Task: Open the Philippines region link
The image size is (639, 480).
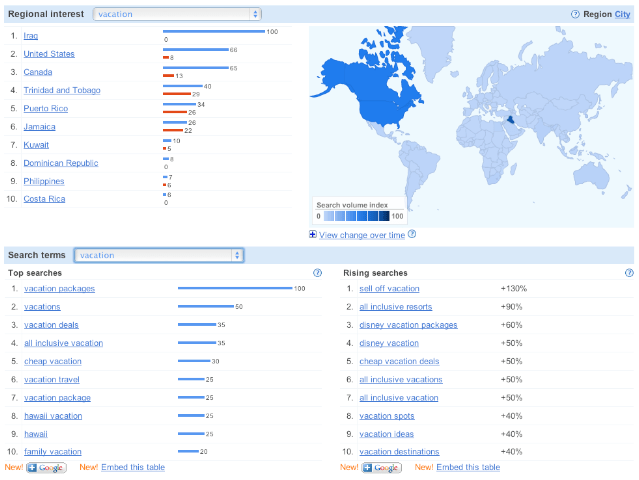Action: 44,181
